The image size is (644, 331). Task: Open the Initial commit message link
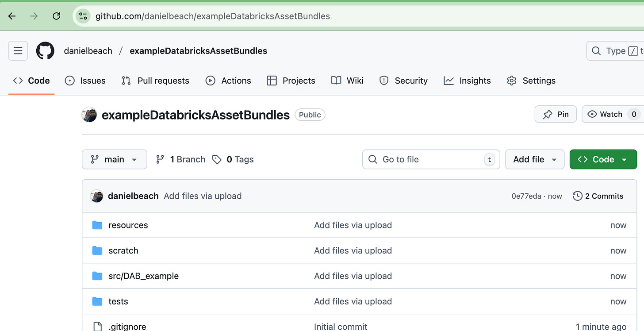coord(341,327)
